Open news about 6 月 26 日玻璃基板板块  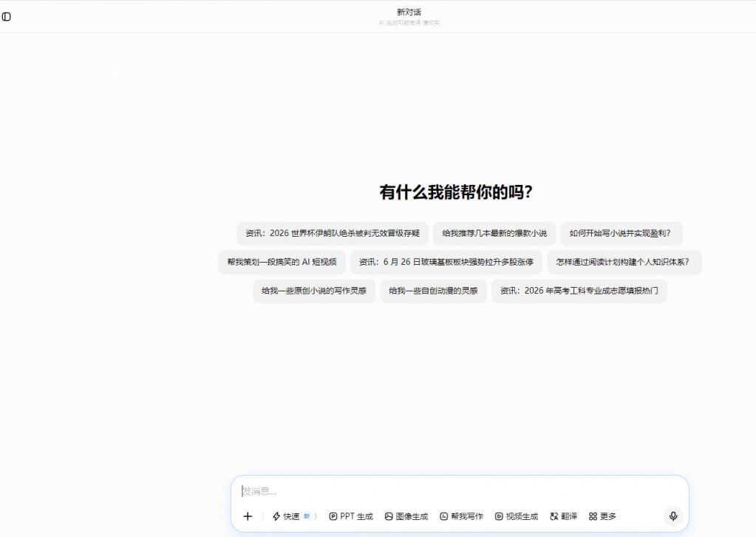click(x=446, y=262)
